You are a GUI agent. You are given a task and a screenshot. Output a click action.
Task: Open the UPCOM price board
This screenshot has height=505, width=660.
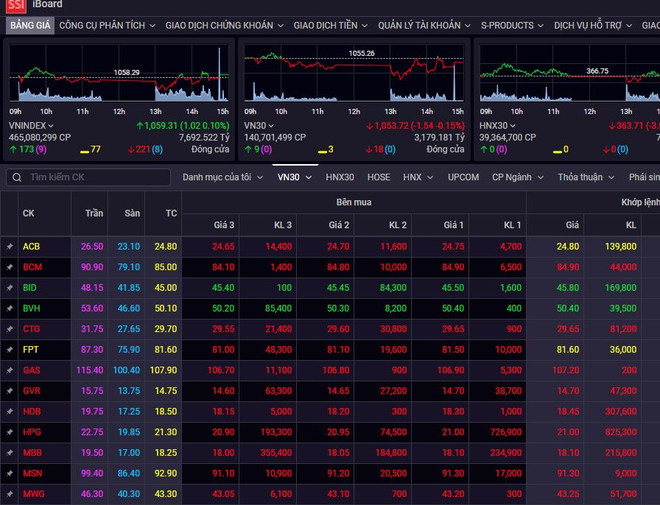pos(463,177)
